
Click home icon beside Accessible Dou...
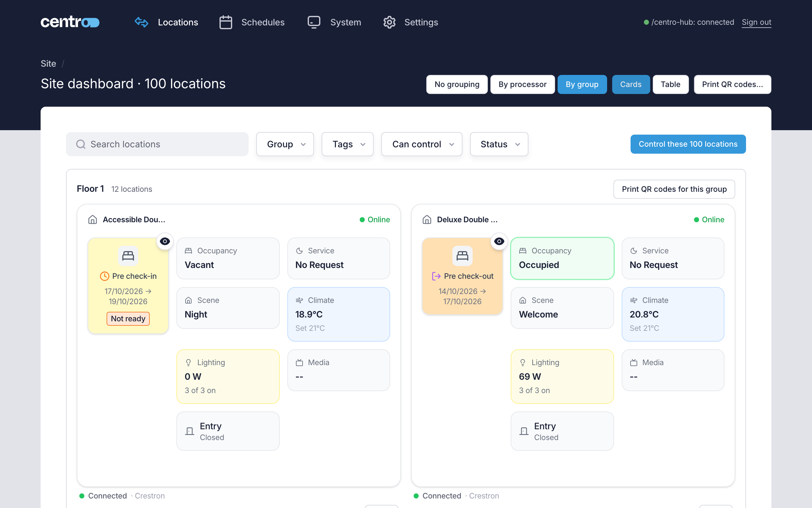[93, 219]
